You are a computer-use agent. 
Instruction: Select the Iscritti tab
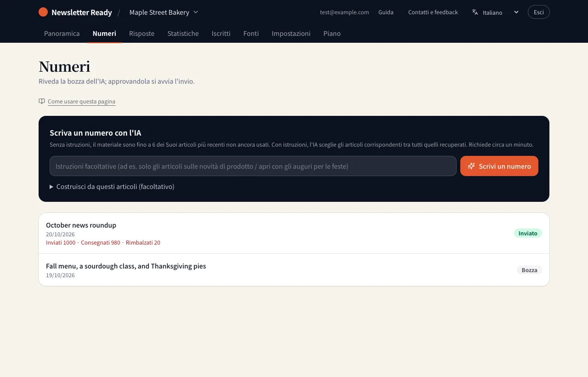pos(221,34)
